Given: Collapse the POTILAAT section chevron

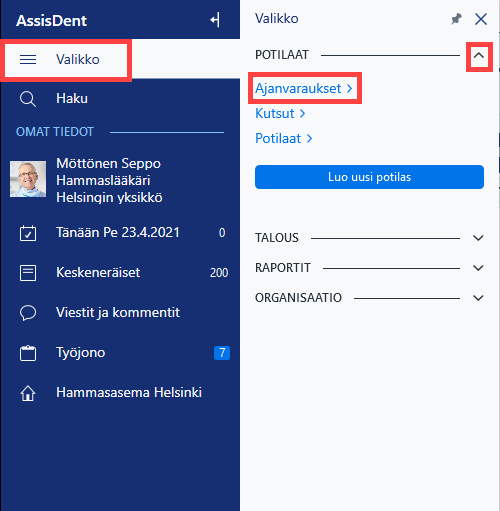Looking at the screenshot, I should point(479,55).
